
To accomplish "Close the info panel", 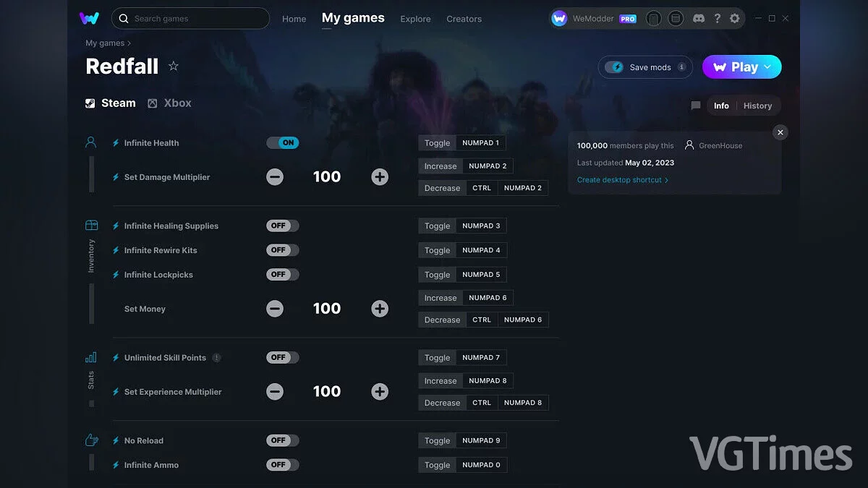I will pos(780,132).
